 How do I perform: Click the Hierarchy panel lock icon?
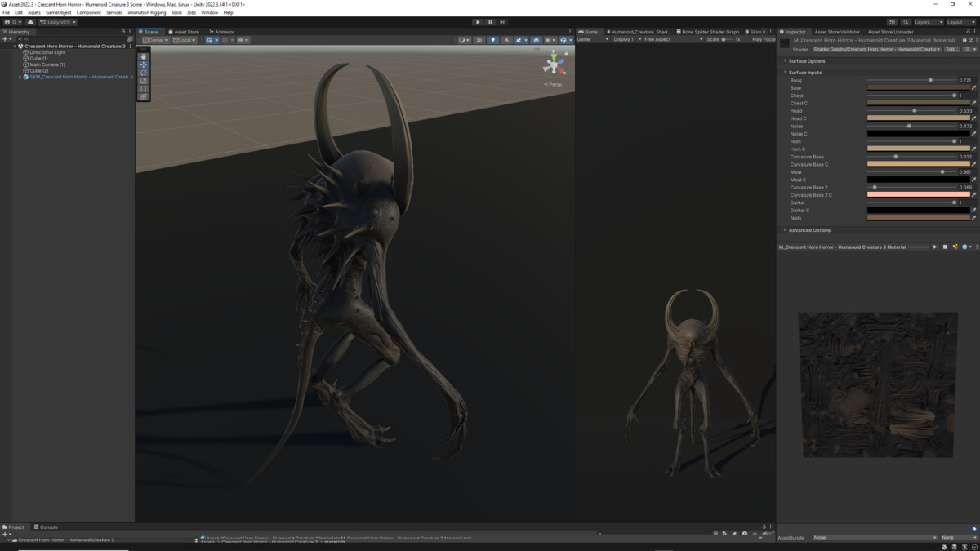123,32
